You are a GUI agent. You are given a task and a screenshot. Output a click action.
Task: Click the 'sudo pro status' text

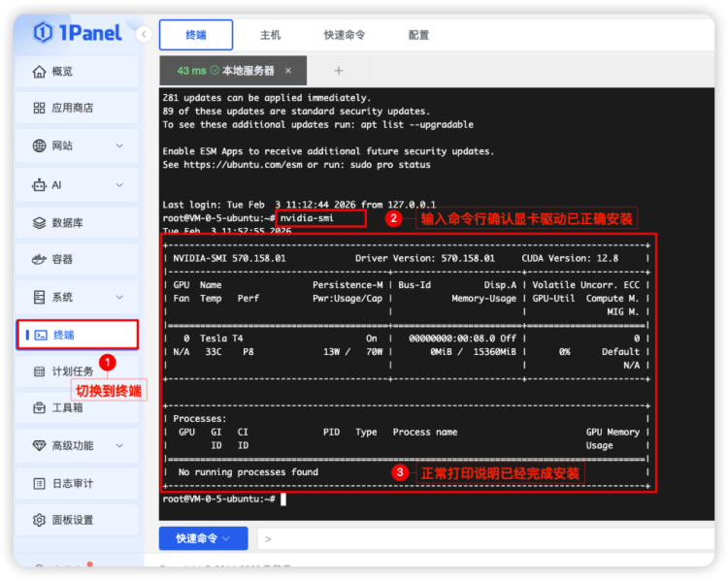[390, 165]
